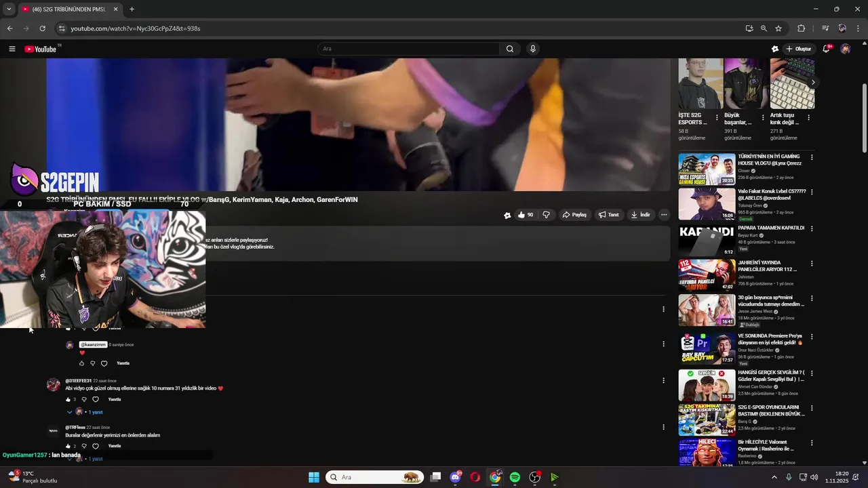The image size is (868, 488).
Task: Heart the @TRFlexx comment
Action: tap(96, 446)
